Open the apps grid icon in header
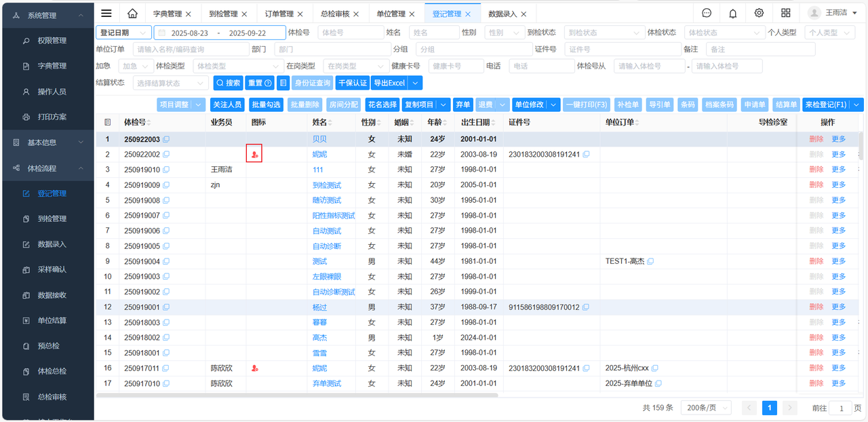868x422 pixels. click(x=785, y=13)
